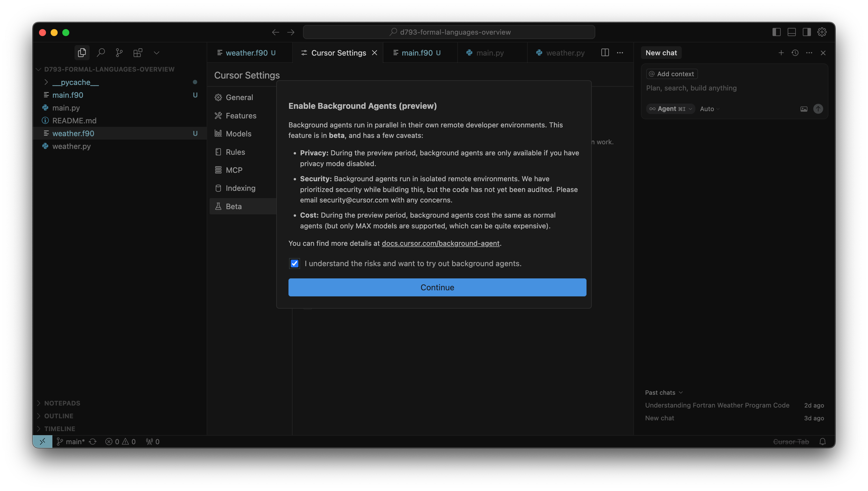Click the notifications bell icon
The height and width of the screenshot is (491, 868).
click(x=823, y=442)
